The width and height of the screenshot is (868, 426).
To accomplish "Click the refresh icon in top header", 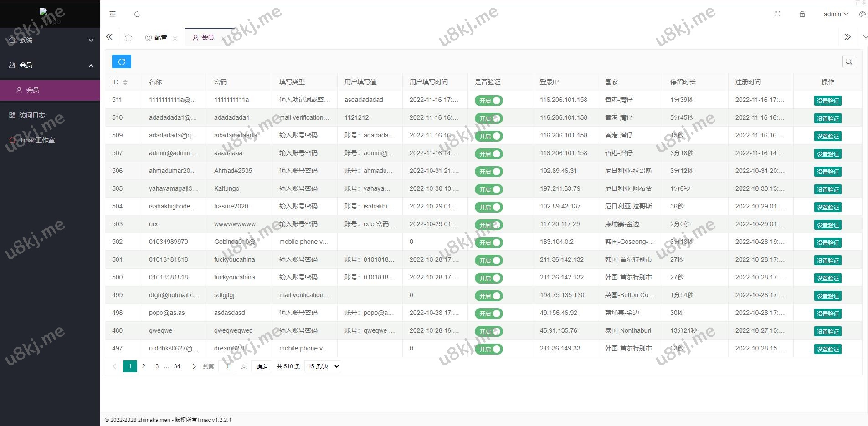I will point(137,14).
